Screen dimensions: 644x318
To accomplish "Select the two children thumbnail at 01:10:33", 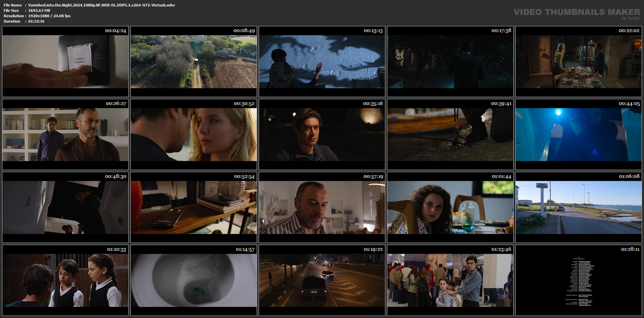I will click(65, 280).
